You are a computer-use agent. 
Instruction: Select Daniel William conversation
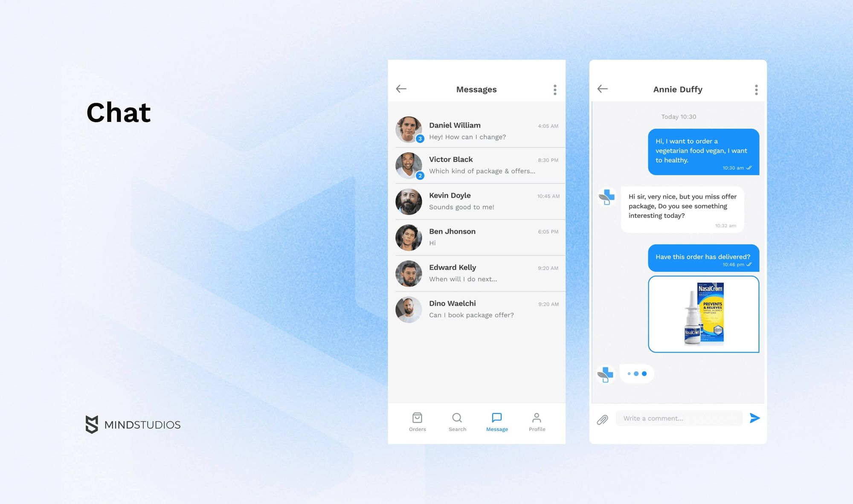click(477, 130)
